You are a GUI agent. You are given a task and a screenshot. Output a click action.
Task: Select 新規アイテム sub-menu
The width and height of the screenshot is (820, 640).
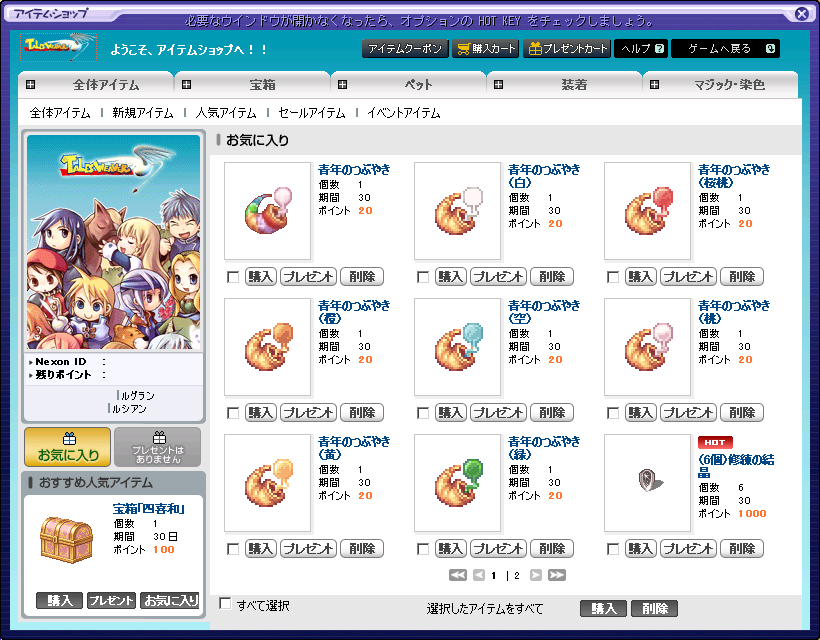pyautogui.click(x=143, y=113)
